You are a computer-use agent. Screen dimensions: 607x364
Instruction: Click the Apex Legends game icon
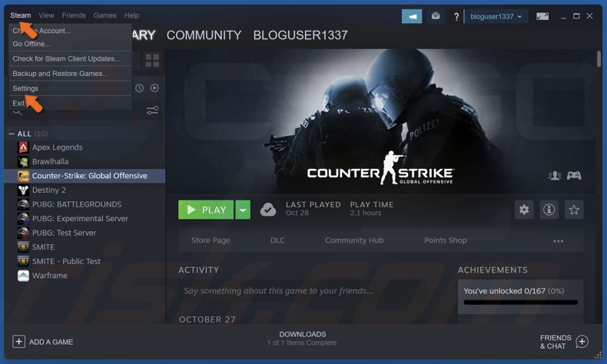pos(23,147)
